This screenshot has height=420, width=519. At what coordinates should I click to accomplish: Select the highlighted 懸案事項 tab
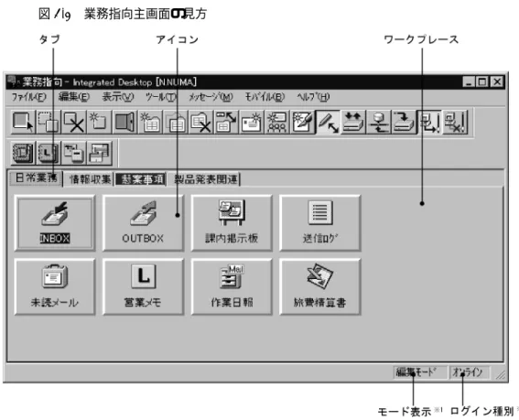tap(141, 179)
